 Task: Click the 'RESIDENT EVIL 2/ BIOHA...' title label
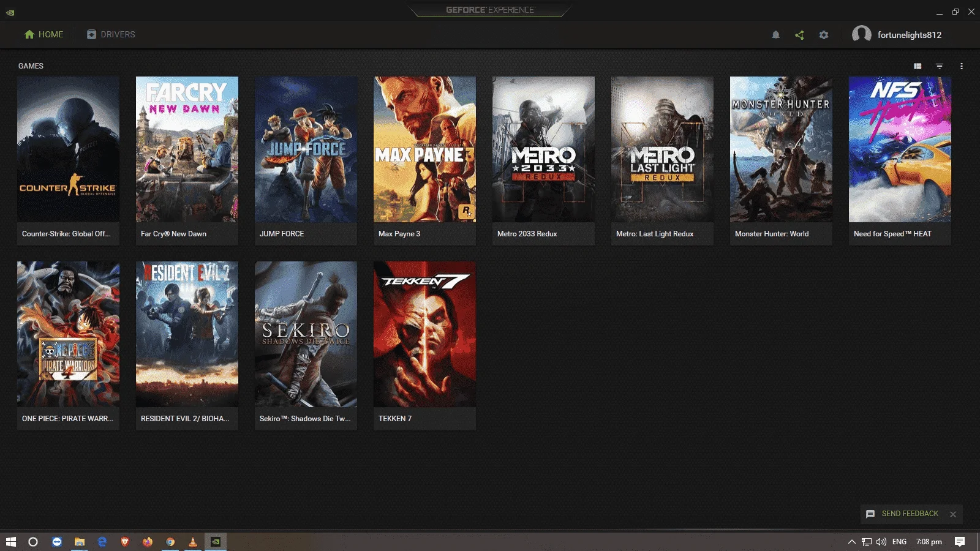click(185, 419)
